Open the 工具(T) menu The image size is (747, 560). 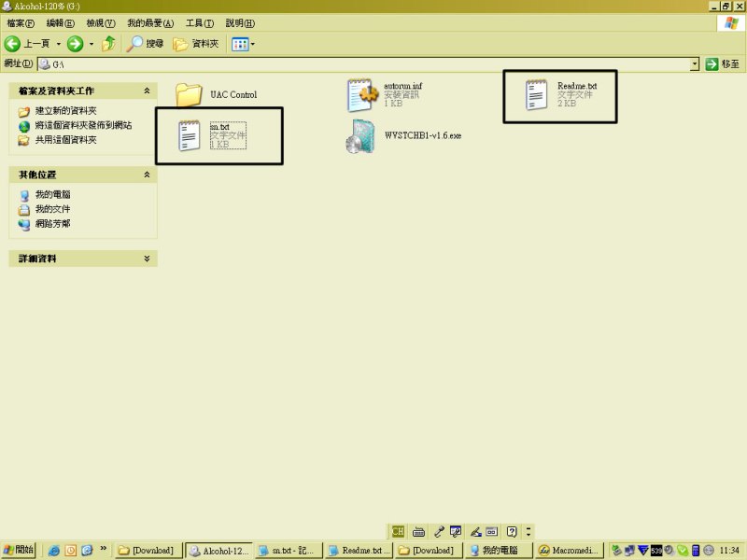click(200, 22)
